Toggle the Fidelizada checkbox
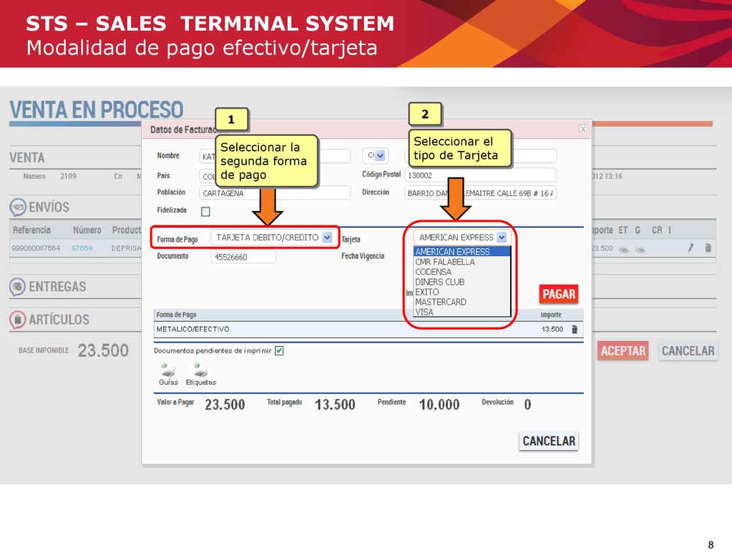 [205, 212]
